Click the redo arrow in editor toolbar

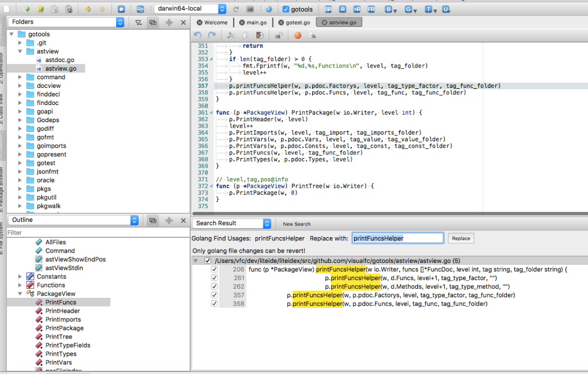pyautogui.click(x=212, y=35)
